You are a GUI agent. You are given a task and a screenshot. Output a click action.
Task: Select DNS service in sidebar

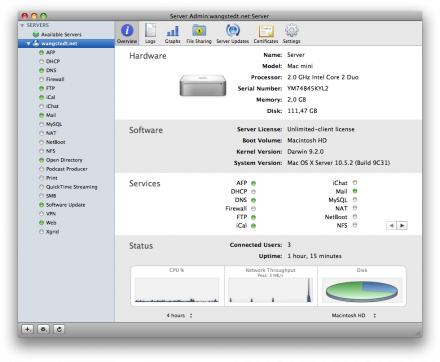[x=51, y=70]
